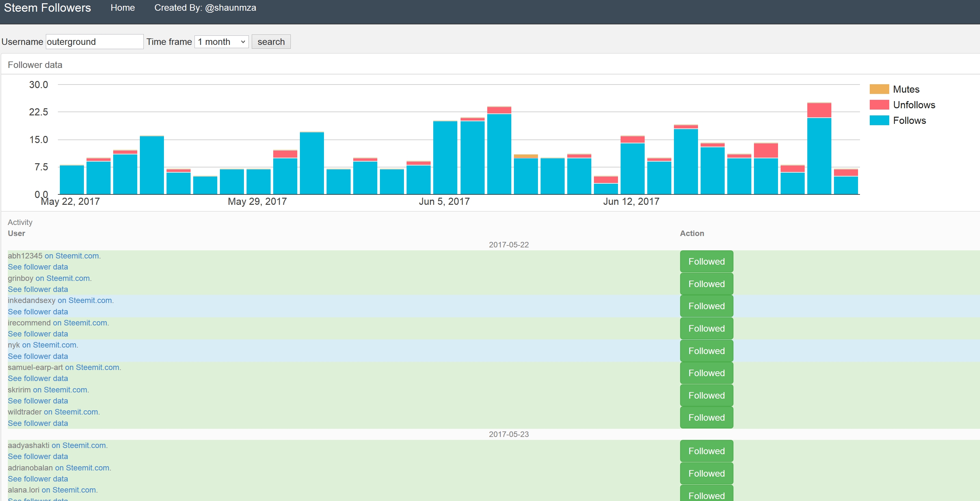Click the Follows legend color swatch
Image resolution: width=980 pixels, height=501 pixels.
click(879, 120)
